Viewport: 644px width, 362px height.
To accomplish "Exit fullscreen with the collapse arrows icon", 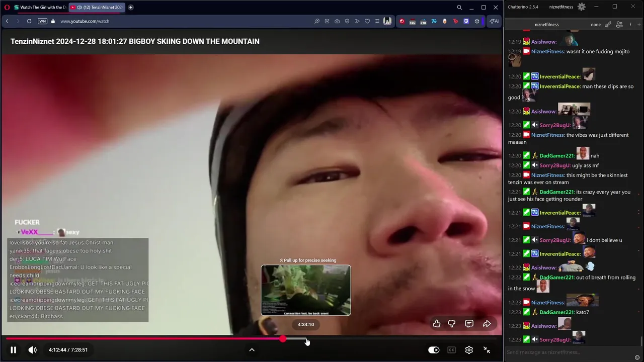I will pos(487,350).
